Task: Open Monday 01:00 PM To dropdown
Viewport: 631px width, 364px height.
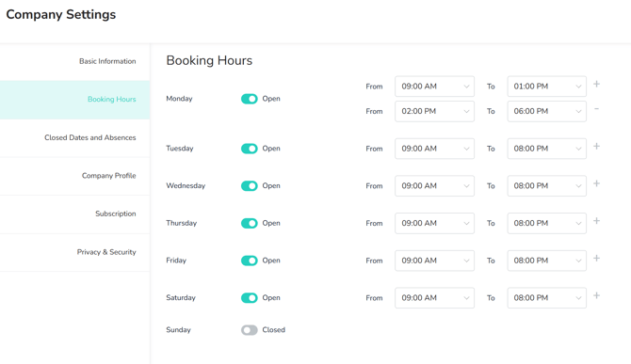Action: (546, 87)
